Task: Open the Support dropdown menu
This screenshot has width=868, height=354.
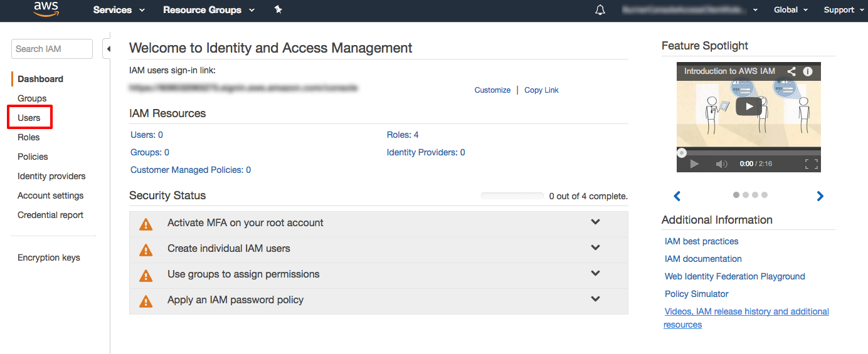Action: point(843,10)
